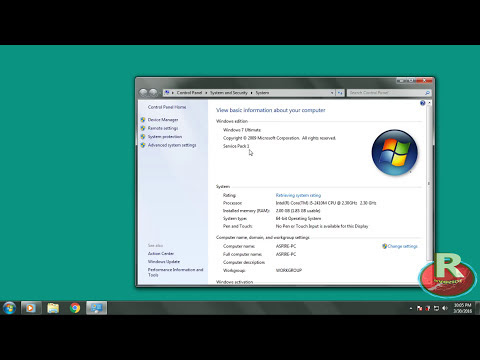Click the processor value Intel Core text
Screen dimensions: 480x360
[326, 203]
